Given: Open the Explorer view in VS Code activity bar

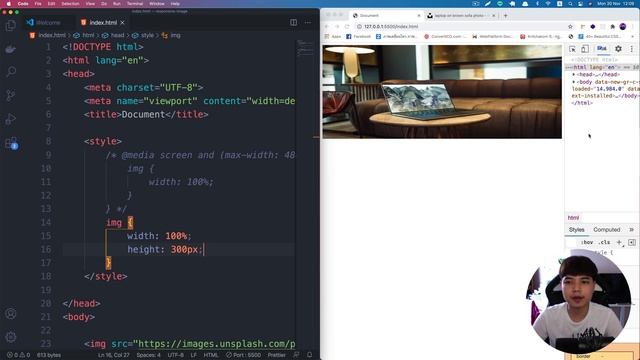Looking at the screenshot, I should [x=11, y=26].
